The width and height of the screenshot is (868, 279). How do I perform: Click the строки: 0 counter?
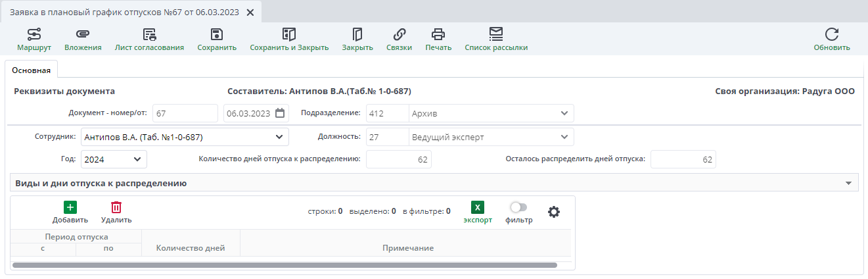[x=325, y=211]
